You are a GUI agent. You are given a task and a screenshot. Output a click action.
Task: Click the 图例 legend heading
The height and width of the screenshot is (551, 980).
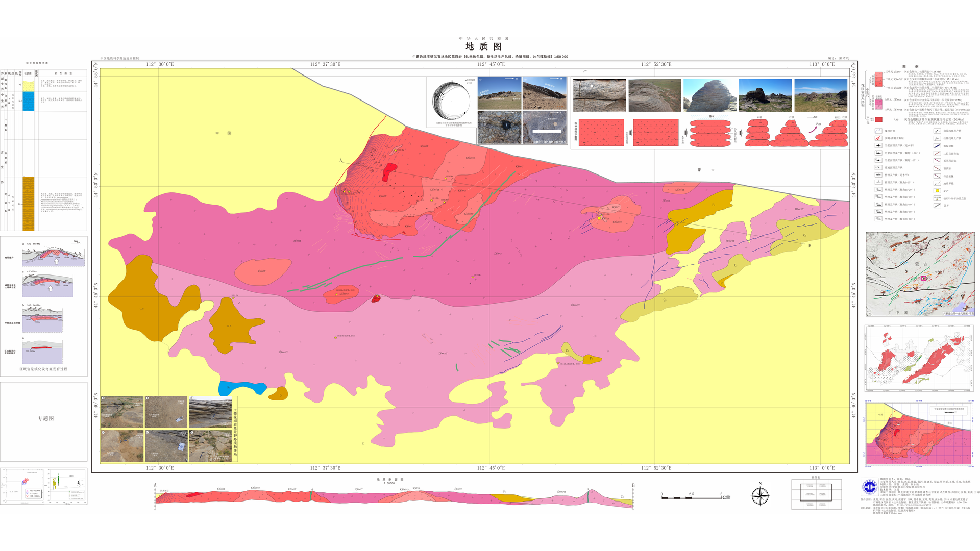(x=910, y=67)
